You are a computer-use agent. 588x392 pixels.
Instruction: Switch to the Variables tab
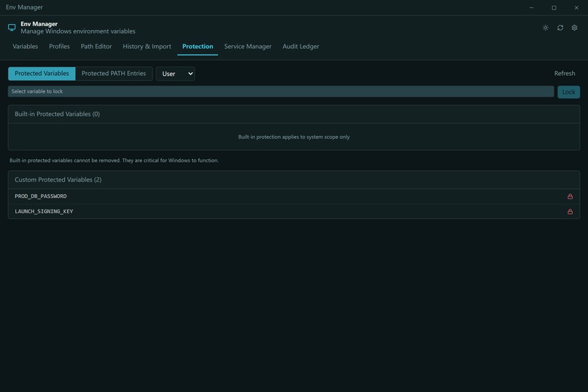coord(25,47)
